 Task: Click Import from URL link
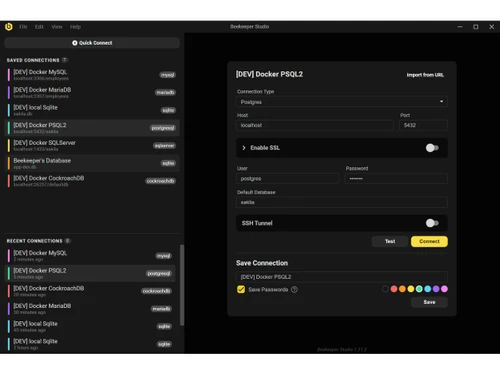tap(425, 75)
